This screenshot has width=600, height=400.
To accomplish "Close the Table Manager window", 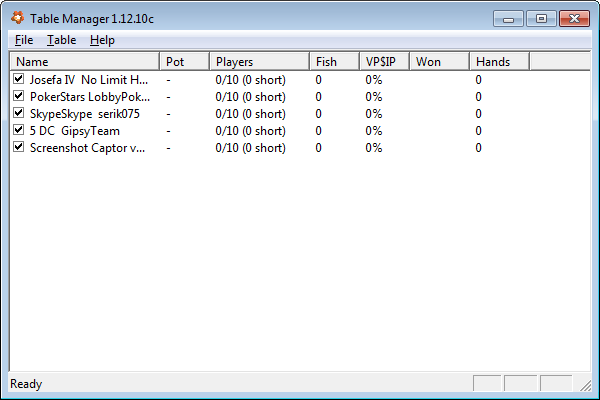I will pos(574,19).
